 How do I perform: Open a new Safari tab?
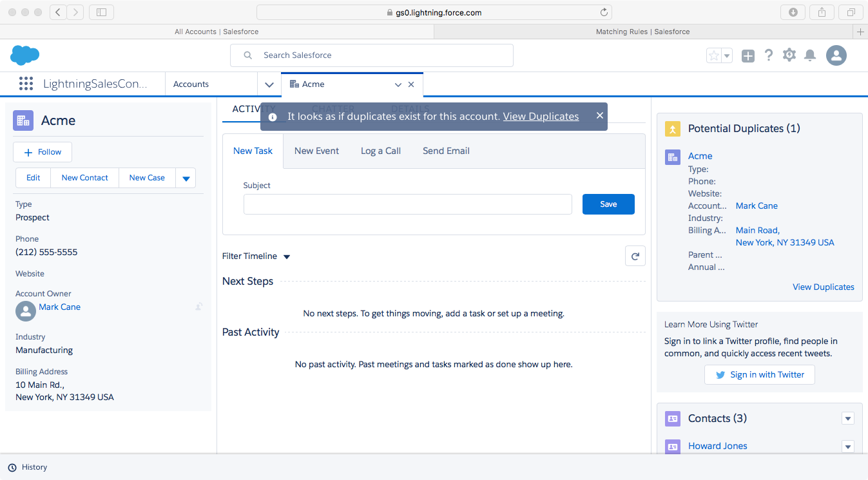pyautogui.click(x=860, y=32)
